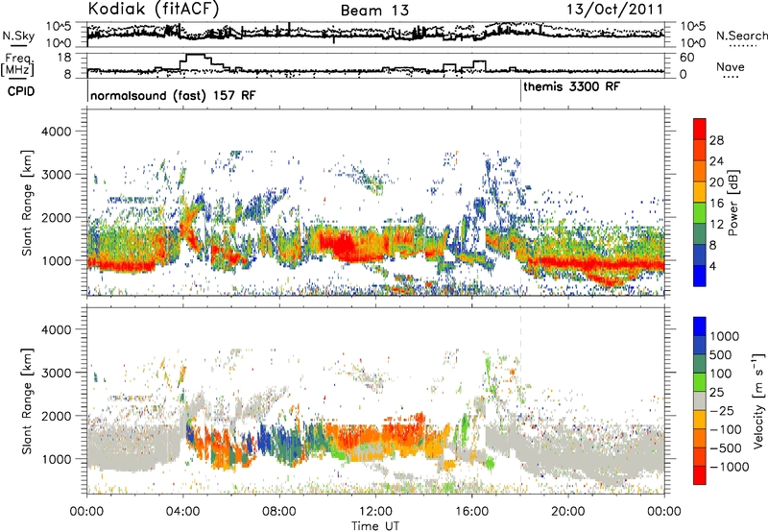The image size is (768, 532).
Task: Click the 'Power [dB]' colorbar label
Action: pos(732,203)
